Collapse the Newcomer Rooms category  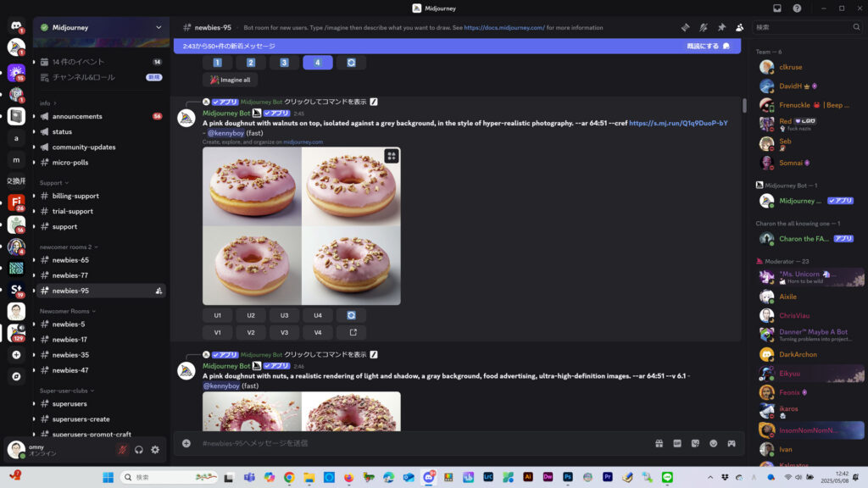(67, 312)
